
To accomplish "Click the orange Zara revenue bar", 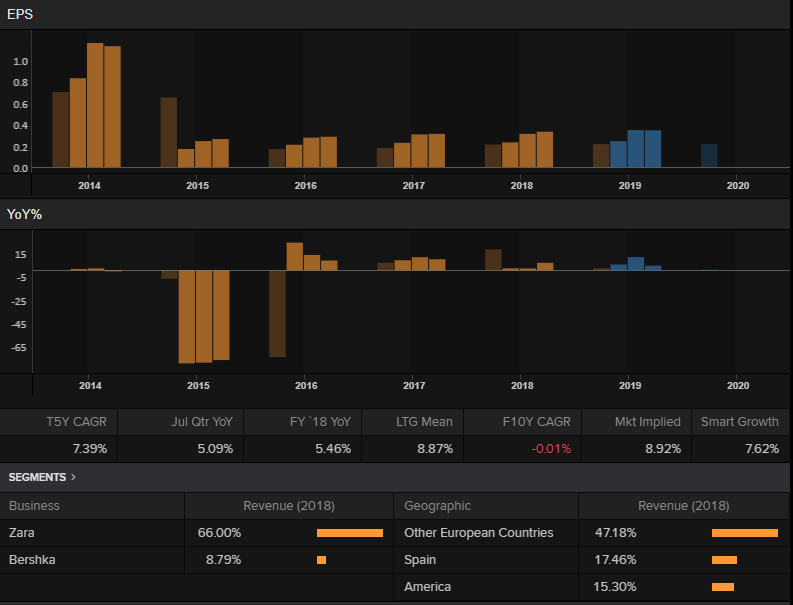I will [x=349, y=533].
